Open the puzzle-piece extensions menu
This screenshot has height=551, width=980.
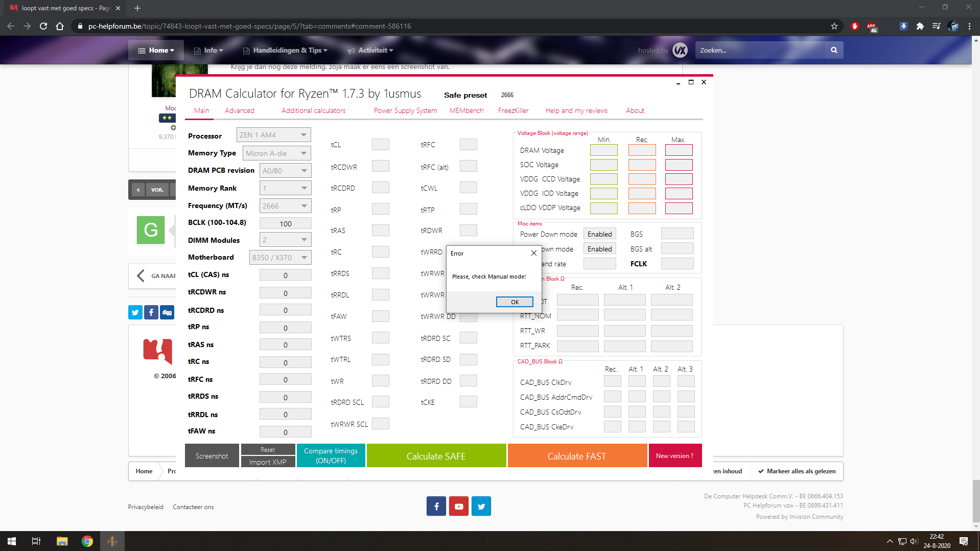[920, 26]
